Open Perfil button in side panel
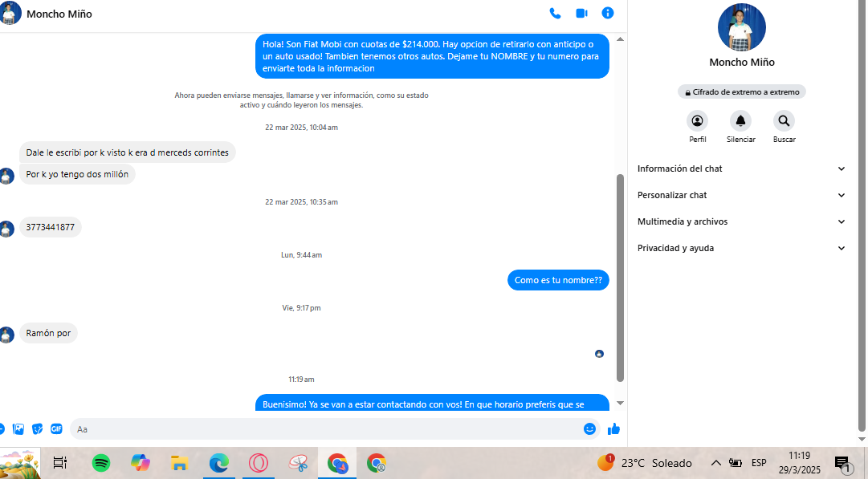 pos(698,120)
